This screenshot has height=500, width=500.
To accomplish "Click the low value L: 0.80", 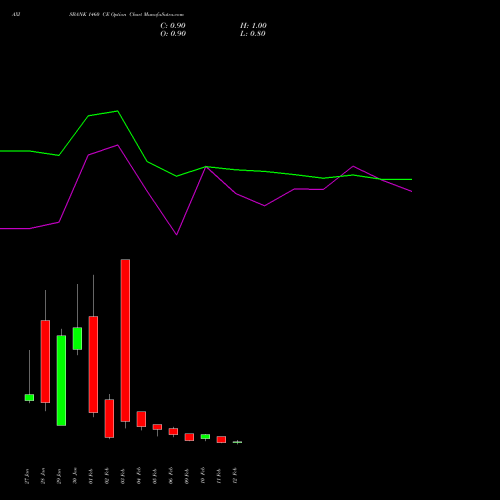I will (253, 34).
